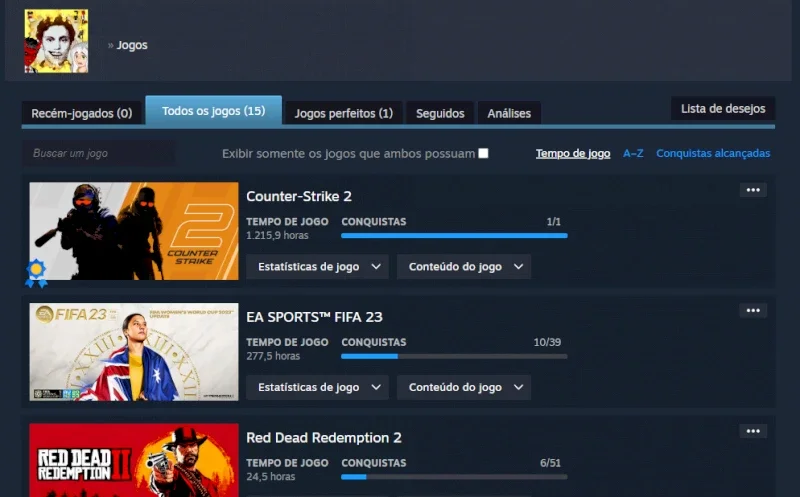
Task: Click FIFA 23 achievements progress bar
Action: [x=454, y=356]
